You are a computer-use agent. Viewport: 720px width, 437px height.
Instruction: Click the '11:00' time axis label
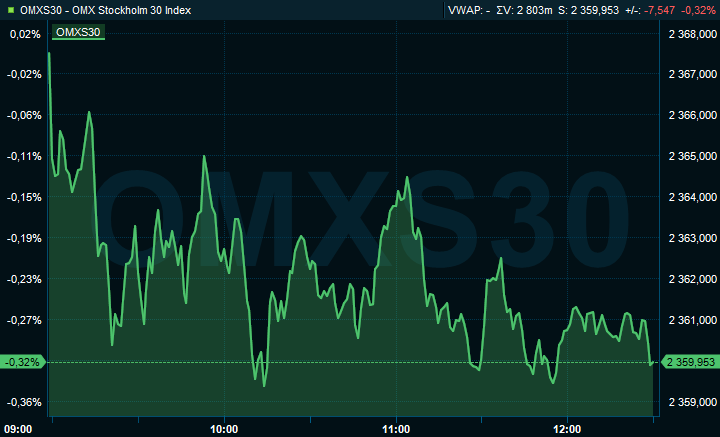click(396, 429)
